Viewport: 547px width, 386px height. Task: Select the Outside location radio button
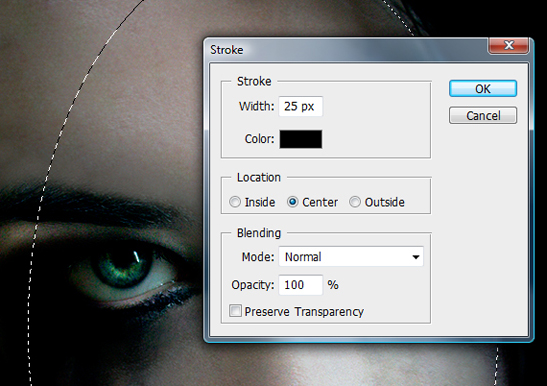(x=355, y=202)
